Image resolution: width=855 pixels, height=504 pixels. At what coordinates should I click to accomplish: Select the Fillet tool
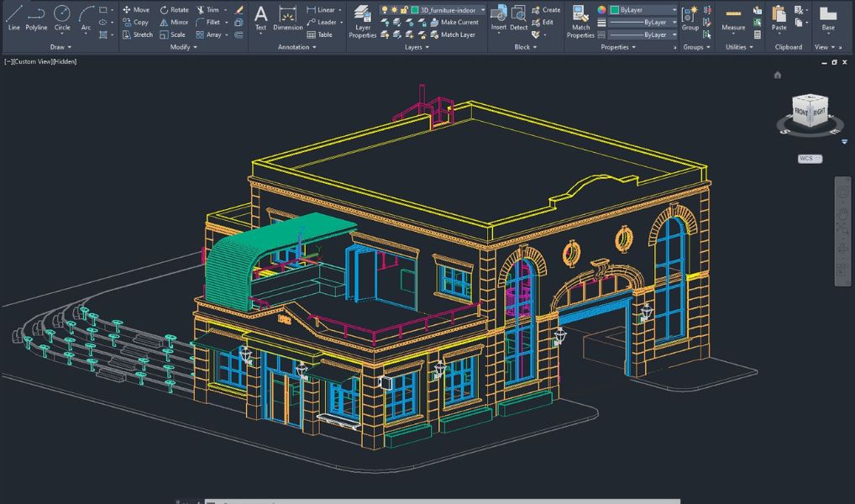click(208, 23)
